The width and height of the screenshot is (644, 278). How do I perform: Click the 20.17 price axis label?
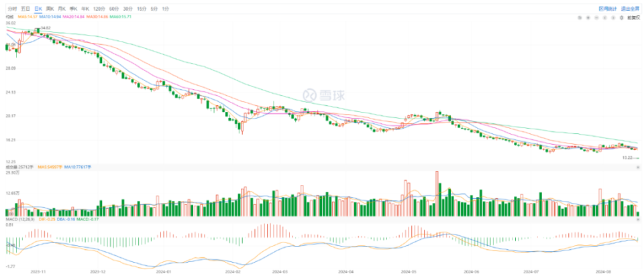pyautogui.click(x=11, y=116)
